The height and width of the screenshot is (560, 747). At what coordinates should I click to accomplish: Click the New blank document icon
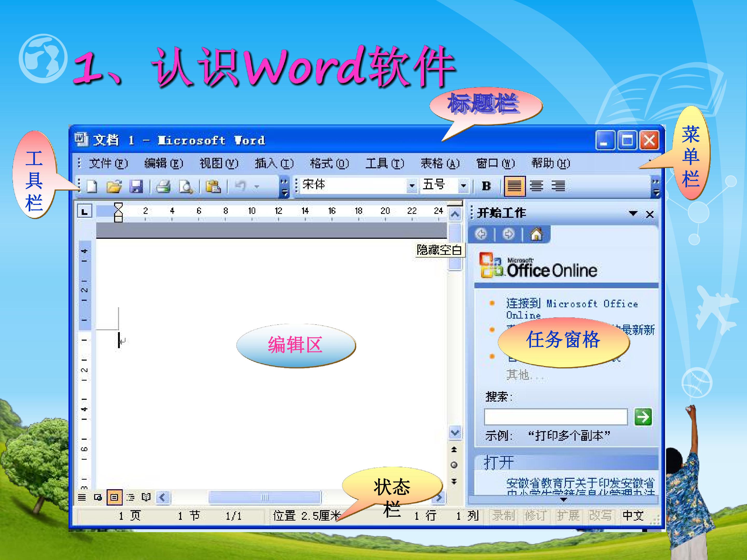click(x=92, y=186)
